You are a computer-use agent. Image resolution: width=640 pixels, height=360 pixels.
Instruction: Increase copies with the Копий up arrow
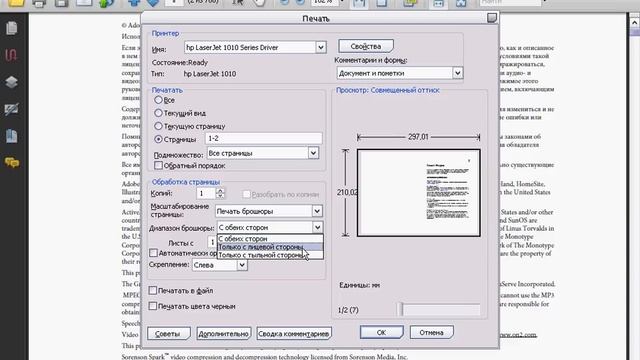point(220,190)
